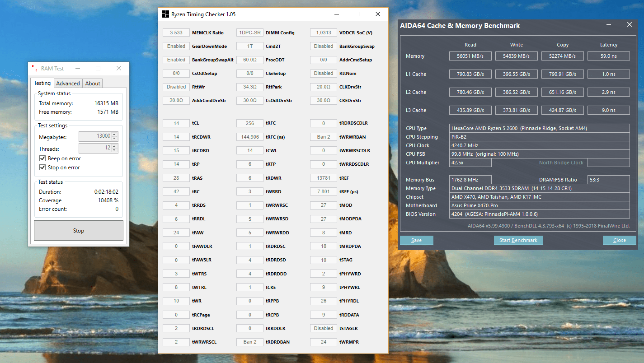The image size is (644, 363).
Task: Click the L2 Cache Write value 386.52 GB/s
Action: [x=517, y=92]
